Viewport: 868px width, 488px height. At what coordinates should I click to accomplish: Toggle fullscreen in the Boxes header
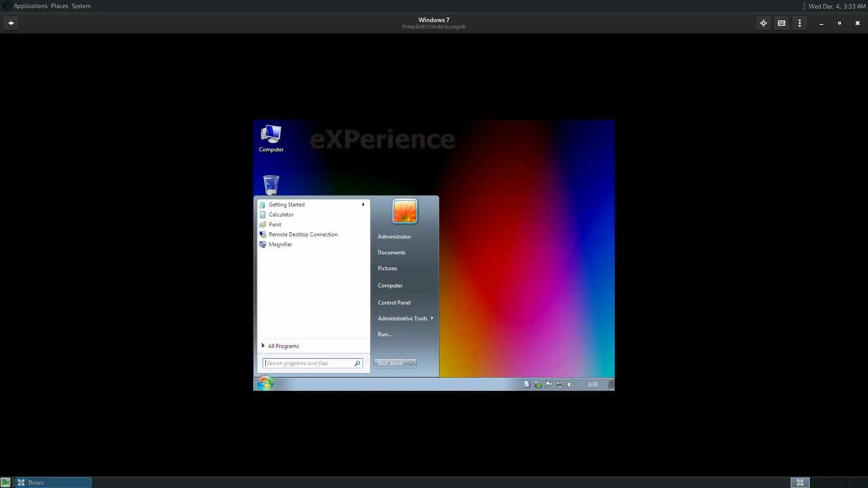click(764, 23)
